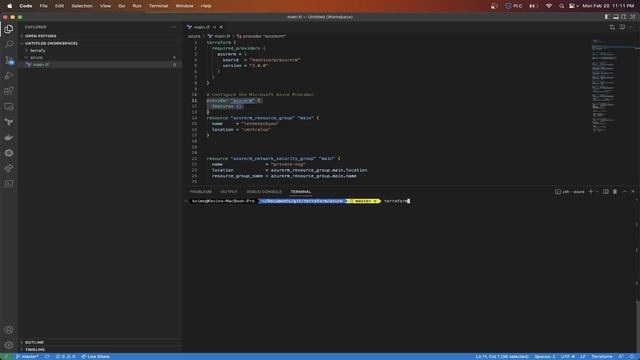Kill the terminal with trash icon

pos(615,191)
